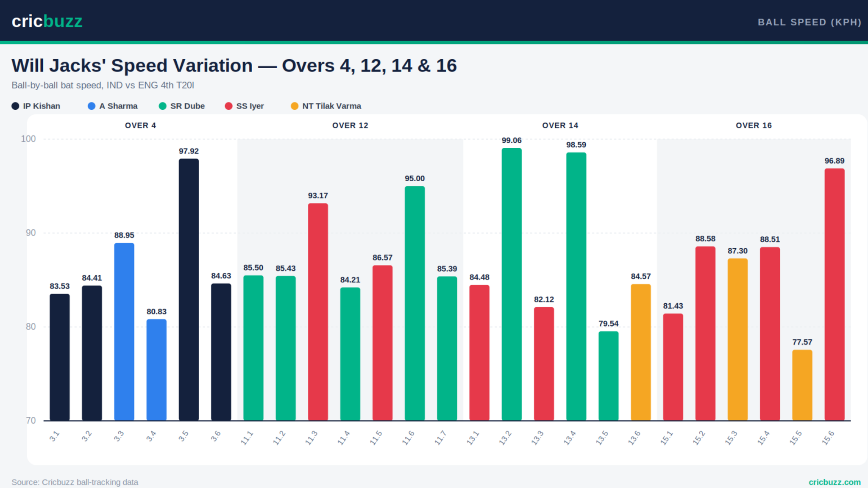
Task: Click the x-axis tick label '11.5'
Action: click(x=376, y=438)
